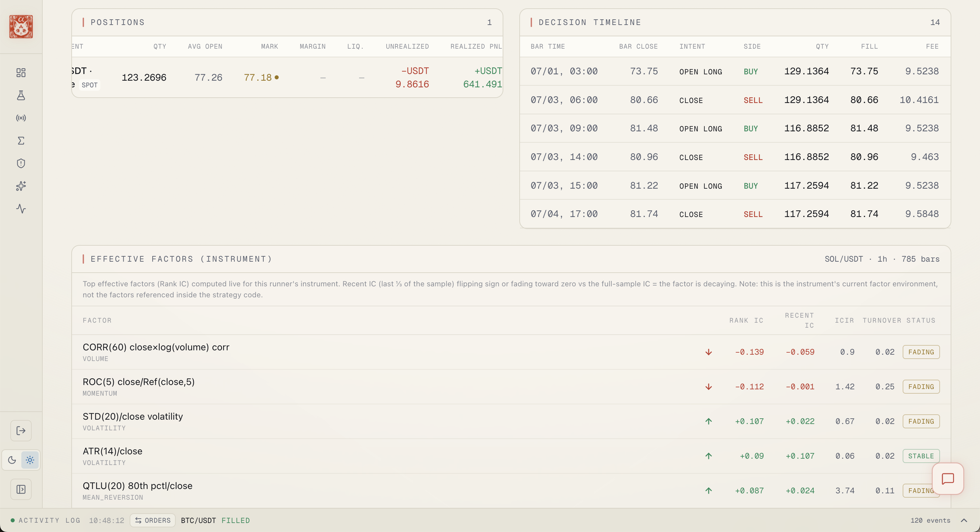980x532 pixels.
Task: Click the down arrow for CORR(60) row
Action: click(x=708, y=352)
